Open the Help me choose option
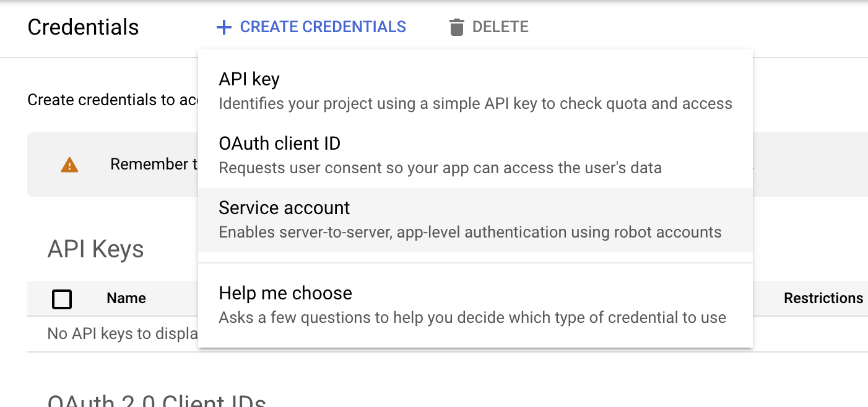This screenshot has width=868, height=407. click(x=285, y=293)
